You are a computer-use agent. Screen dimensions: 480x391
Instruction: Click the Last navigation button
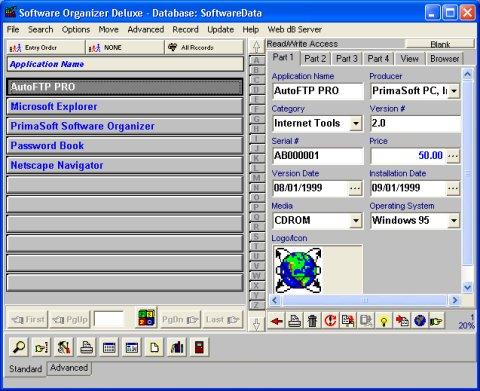coord(223,320)
